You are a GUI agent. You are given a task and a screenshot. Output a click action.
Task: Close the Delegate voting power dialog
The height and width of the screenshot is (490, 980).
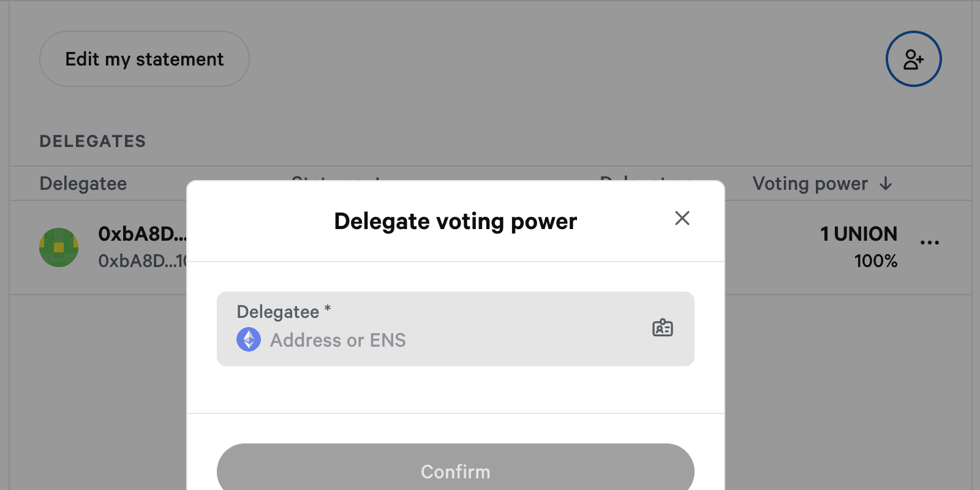coord(682,218)
